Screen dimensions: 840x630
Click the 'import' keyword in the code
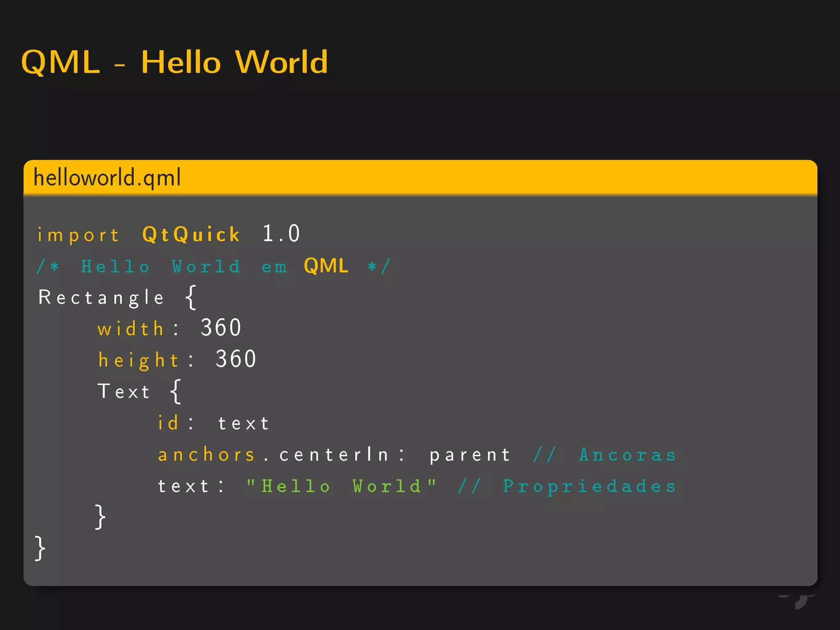click(x=78, y=235)
